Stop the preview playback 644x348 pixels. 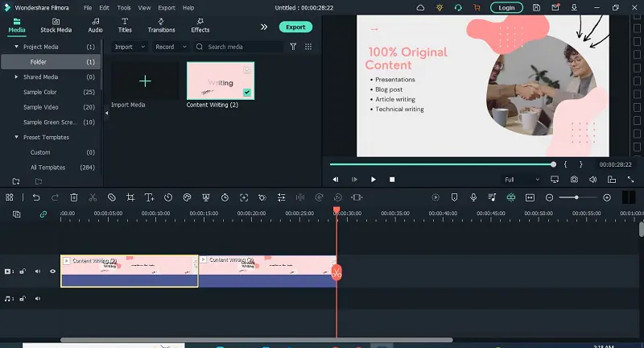tap(392, 180)
